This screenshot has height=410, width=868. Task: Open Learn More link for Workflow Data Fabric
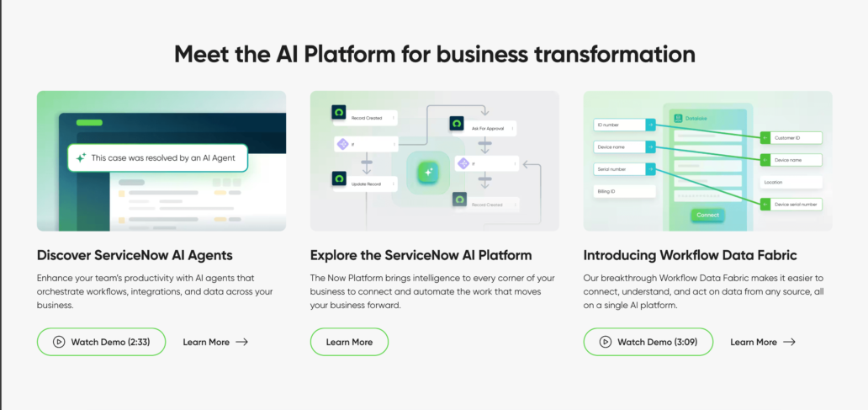click(753, 342)
